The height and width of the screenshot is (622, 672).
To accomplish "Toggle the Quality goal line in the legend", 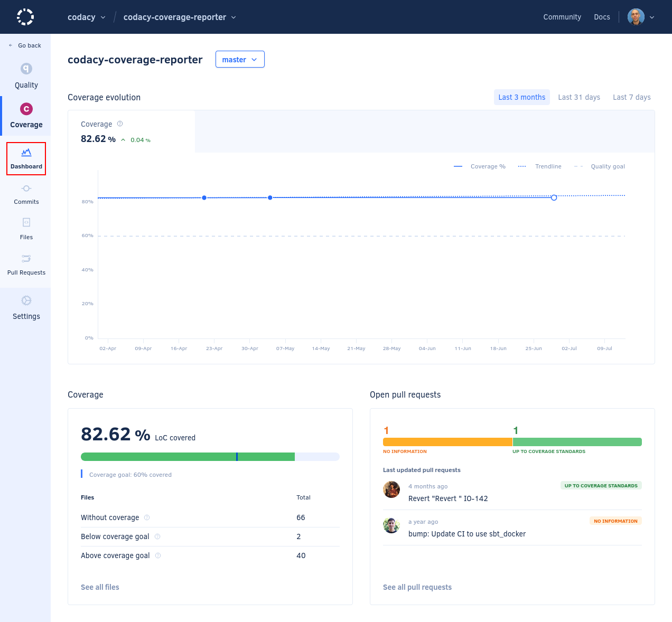I will [x=602, y=166].
